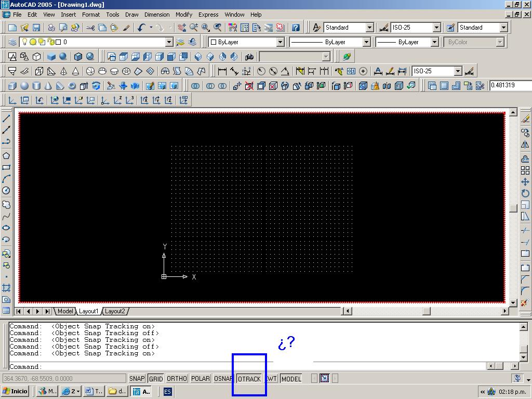Open the Windows Inicio start button
Viewport: 532px width, 399px height.
(15, 391)
